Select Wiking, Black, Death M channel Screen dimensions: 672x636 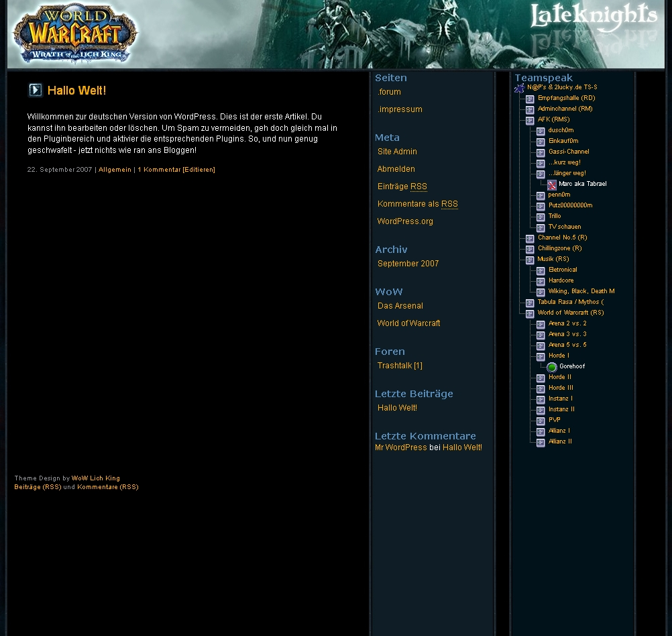point(581,290)
